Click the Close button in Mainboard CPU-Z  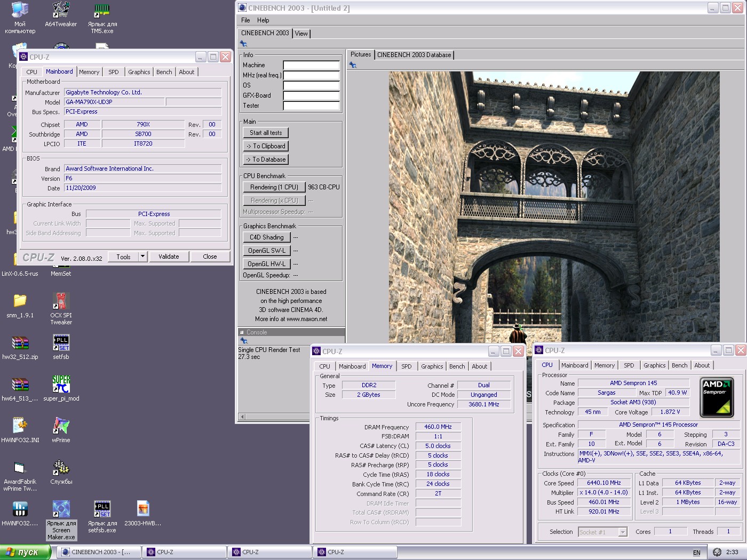point(210,257)
